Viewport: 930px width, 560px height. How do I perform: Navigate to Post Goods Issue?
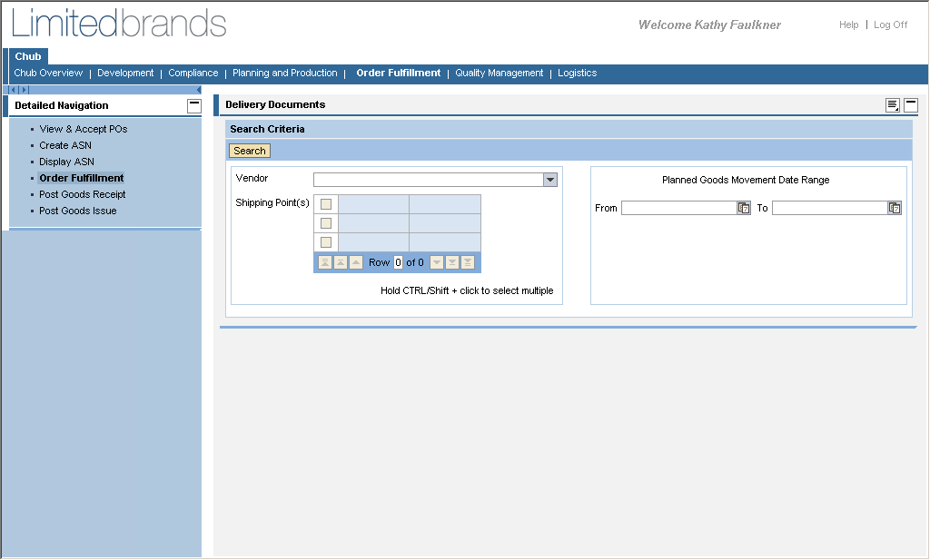pyautogui.click(x=78, y=211)
